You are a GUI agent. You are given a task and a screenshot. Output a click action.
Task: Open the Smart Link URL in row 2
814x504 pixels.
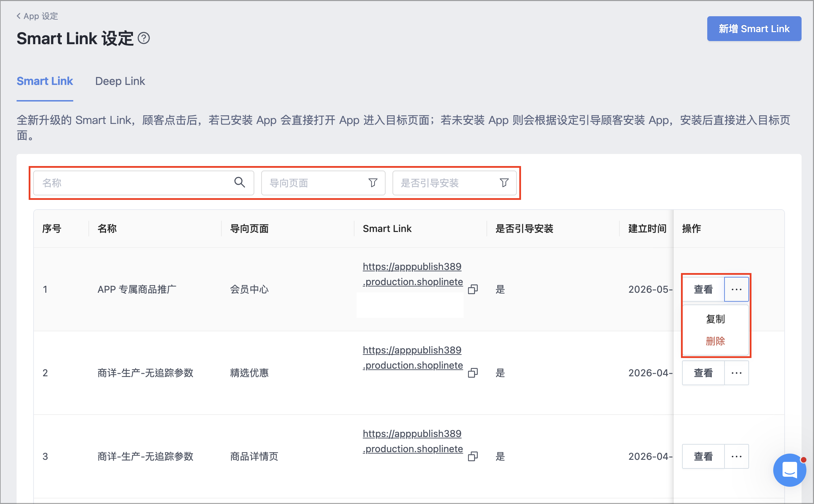[413, 358]
